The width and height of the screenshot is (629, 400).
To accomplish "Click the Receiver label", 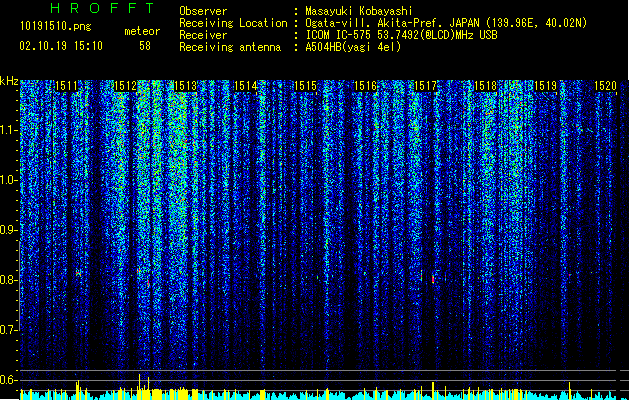I will [x=203, y=35].
